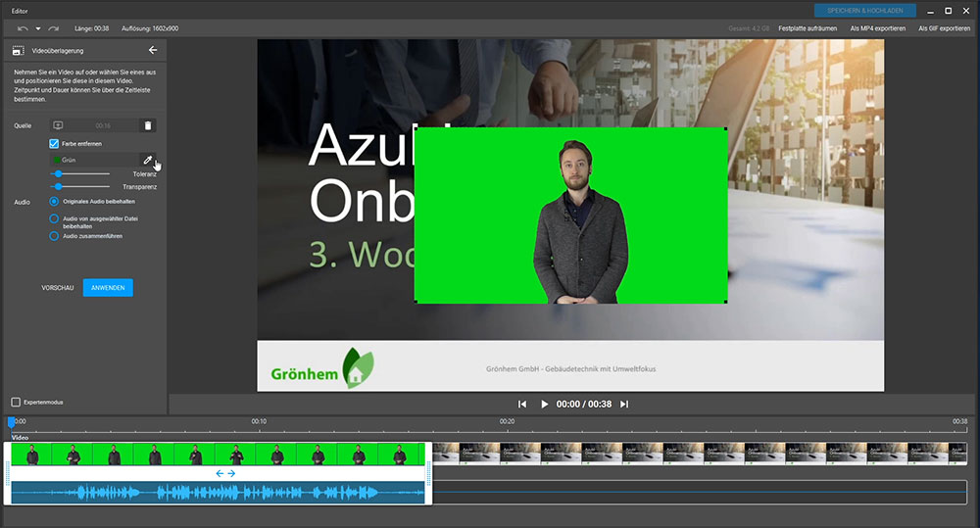The width and height of the screenshot is (980, 528).
Task: Click the 00:20 mark on the timeline ruler
Action: (x=507, y=422)
